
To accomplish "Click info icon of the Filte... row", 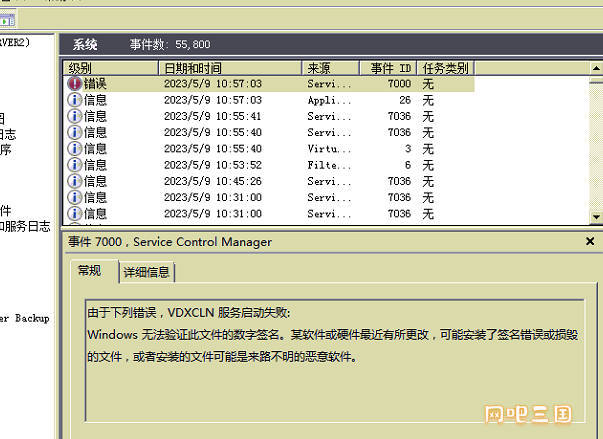I will pos(74,165).
